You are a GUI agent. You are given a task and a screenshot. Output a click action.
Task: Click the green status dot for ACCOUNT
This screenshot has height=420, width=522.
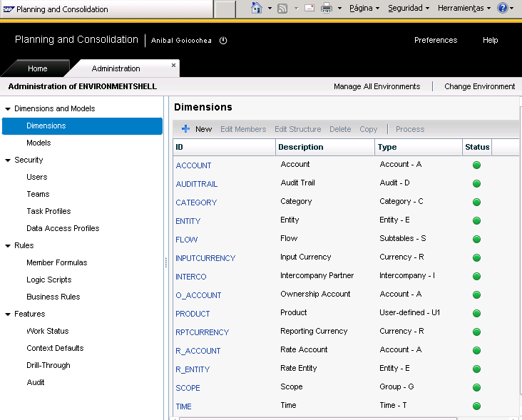pyautogui.click(x=476, y=165)
